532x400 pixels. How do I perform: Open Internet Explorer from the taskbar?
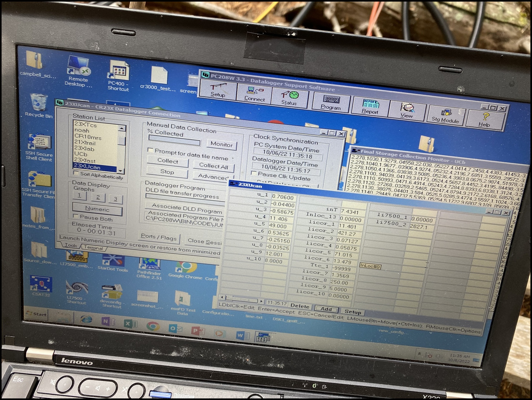tap(86, 319)
